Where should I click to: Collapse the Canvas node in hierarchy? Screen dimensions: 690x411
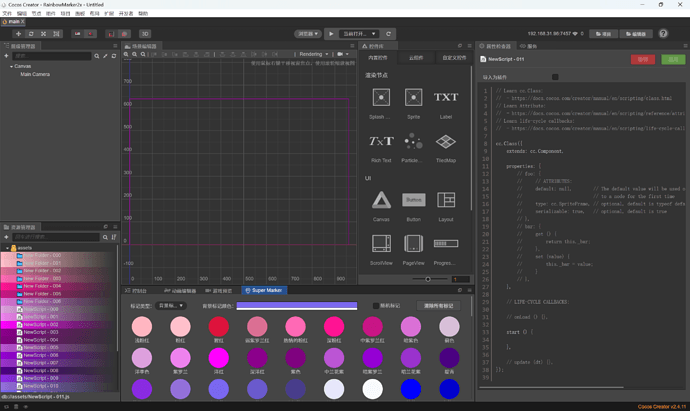click(x=11, y=66)
